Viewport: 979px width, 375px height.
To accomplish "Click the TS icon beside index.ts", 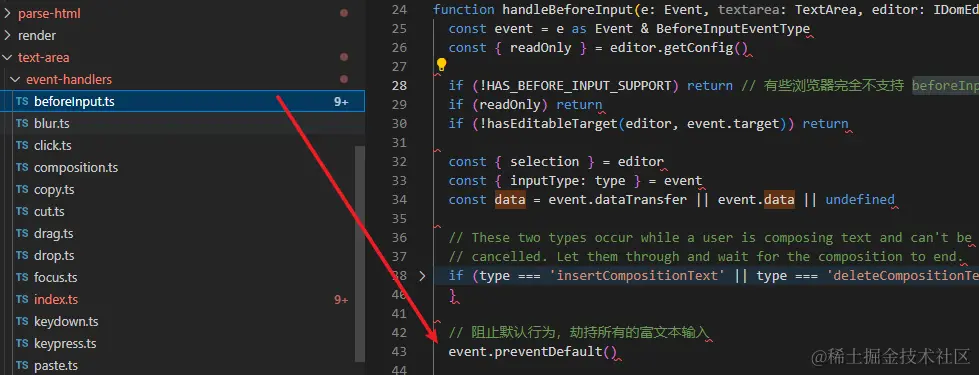I will tap(22, 300).
